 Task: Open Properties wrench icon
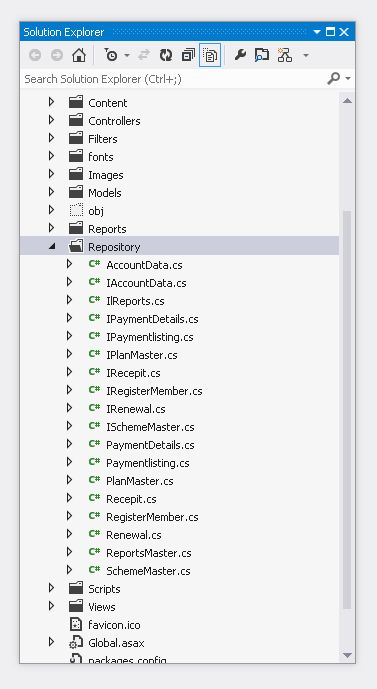(240, 55)
